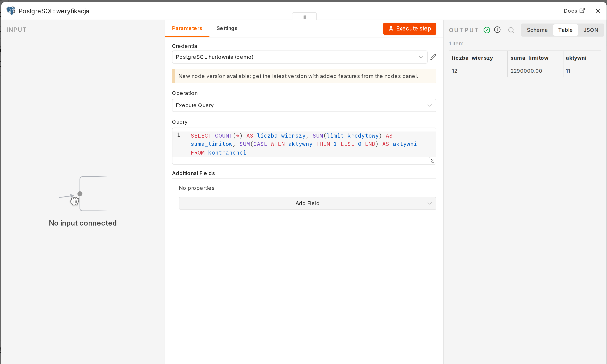Click the No input connected illustration

(83, 194)
